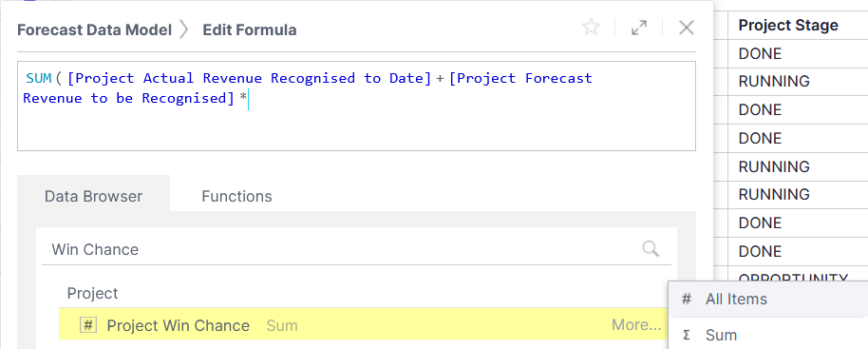
Task: Click the breadcrumb chevron after Forecast Data Model
Action: (184, 29)
